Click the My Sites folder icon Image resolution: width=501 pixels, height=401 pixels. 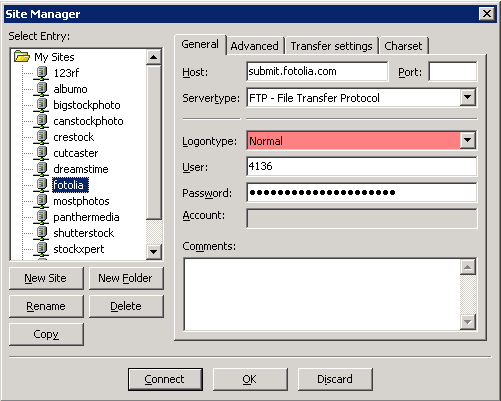tap(22, 56)
